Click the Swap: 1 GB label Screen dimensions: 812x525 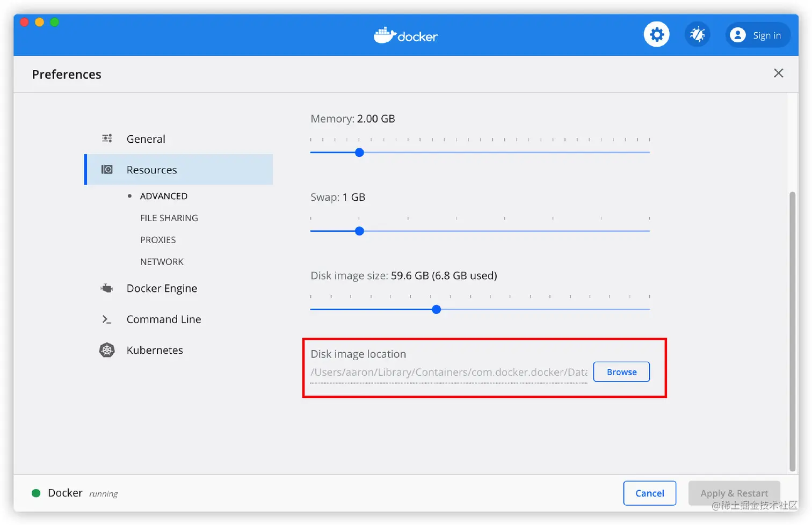coord(338,197)
